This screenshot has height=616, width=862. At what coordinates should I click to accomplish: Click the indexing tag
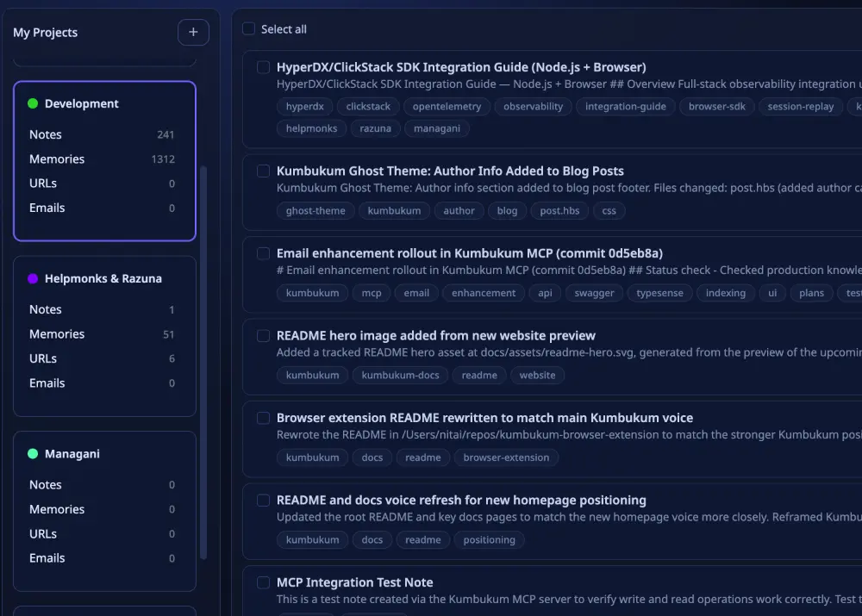(x=726, y=294)
